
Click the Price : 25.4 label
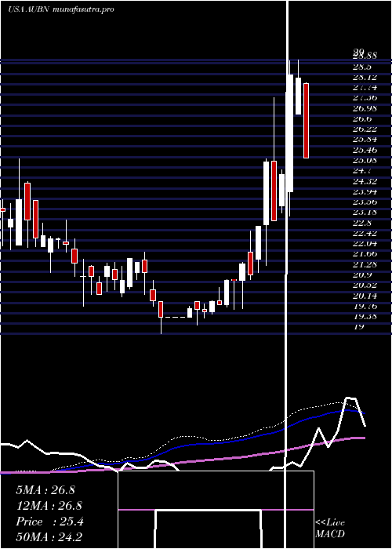tap(49, 522)
